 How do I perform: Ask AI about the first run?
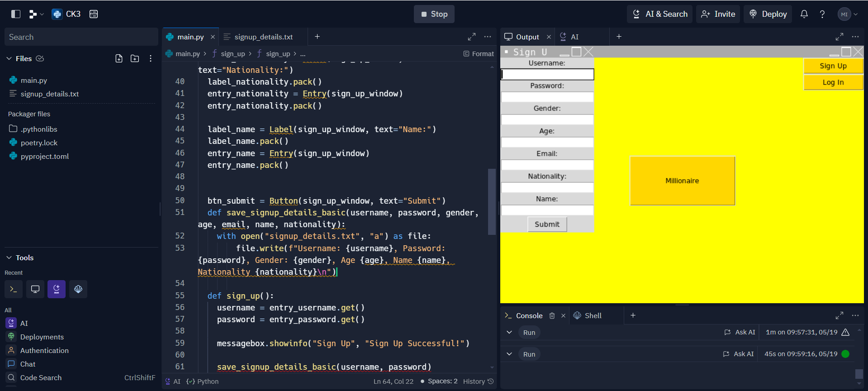(x=740, y=332)
